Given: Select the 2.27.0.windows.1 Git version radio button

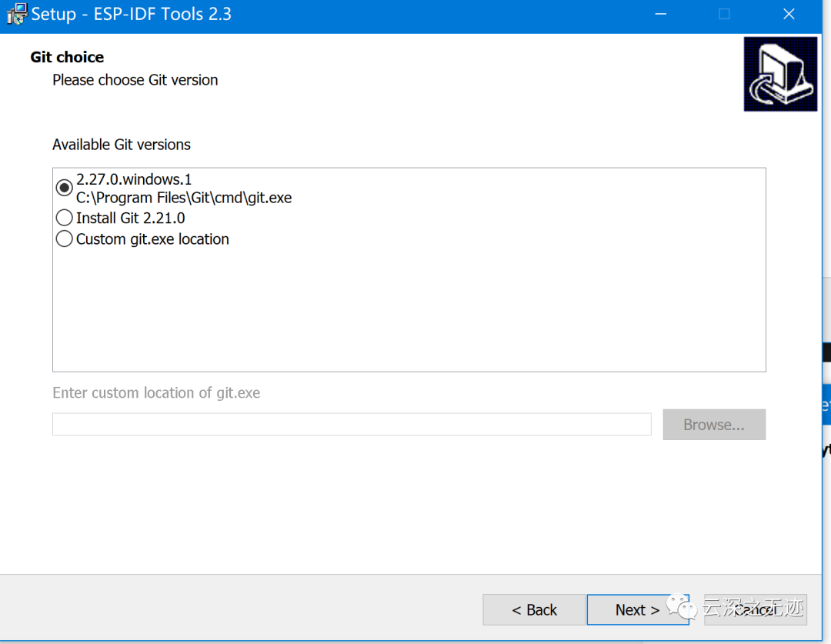Looking at the screenshot, I should coord(65,188).
